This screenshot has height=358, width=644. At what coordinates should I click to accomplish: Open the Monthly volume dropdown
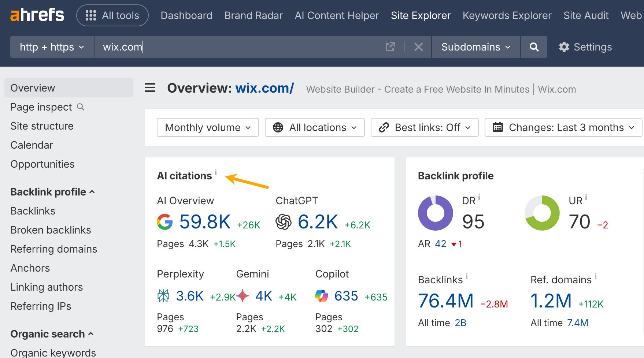click(x=207, y=127)
